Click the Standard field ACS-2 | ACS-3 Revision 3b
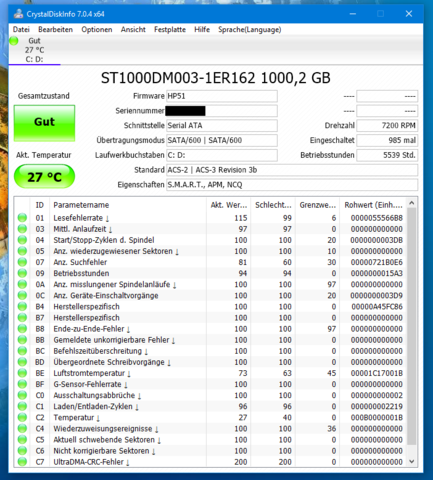This screenshot has width=433, height=480. tap(292, 170)
